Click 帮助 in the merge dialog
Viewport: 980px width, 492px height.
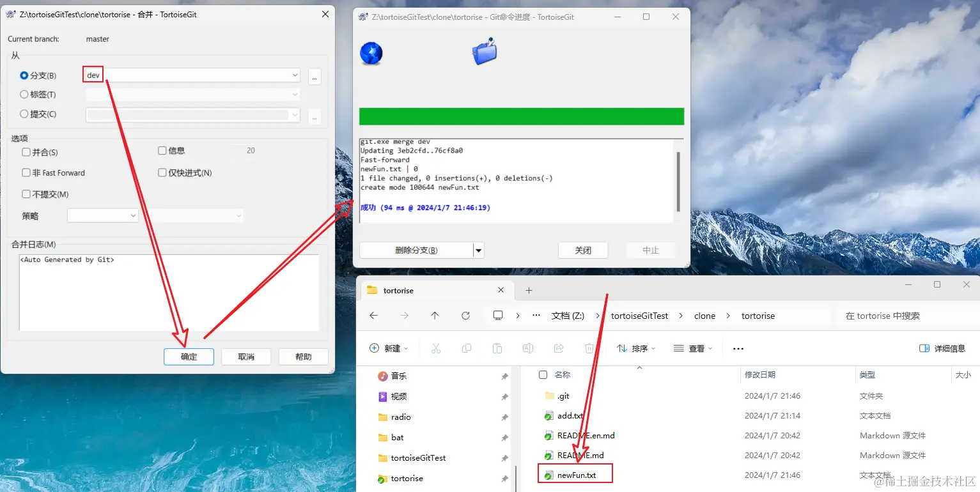304,357
